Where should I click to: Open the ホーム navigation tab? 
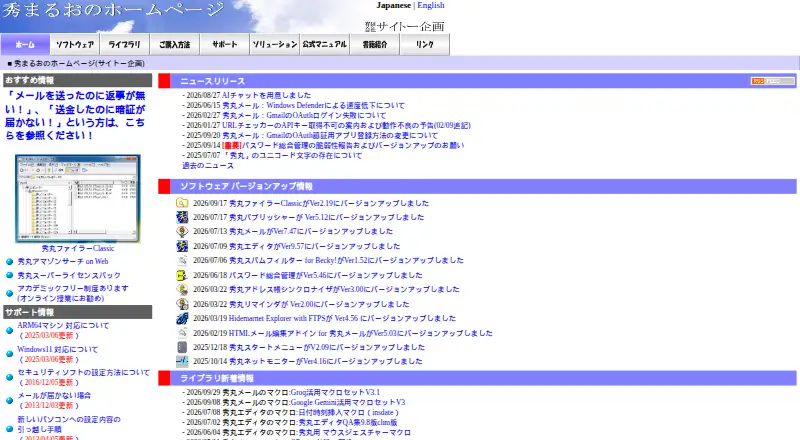tap(25, 44)
